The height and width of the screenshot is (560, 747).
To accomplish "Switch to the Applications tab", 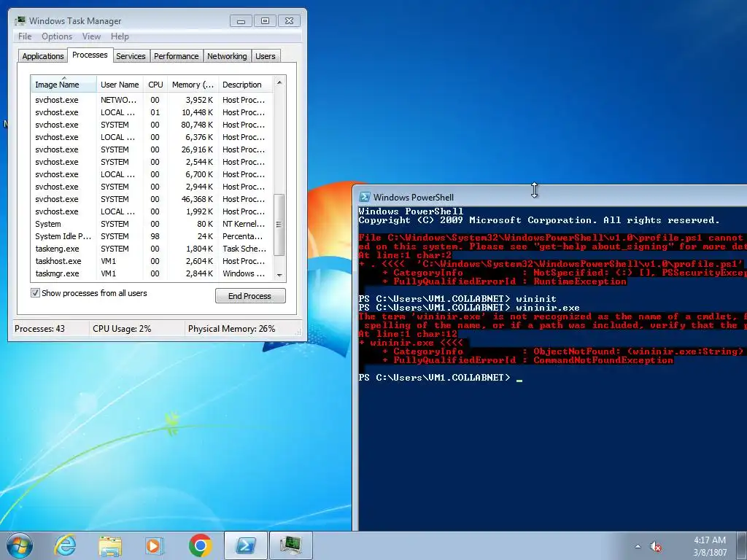I will coord(43,56).
